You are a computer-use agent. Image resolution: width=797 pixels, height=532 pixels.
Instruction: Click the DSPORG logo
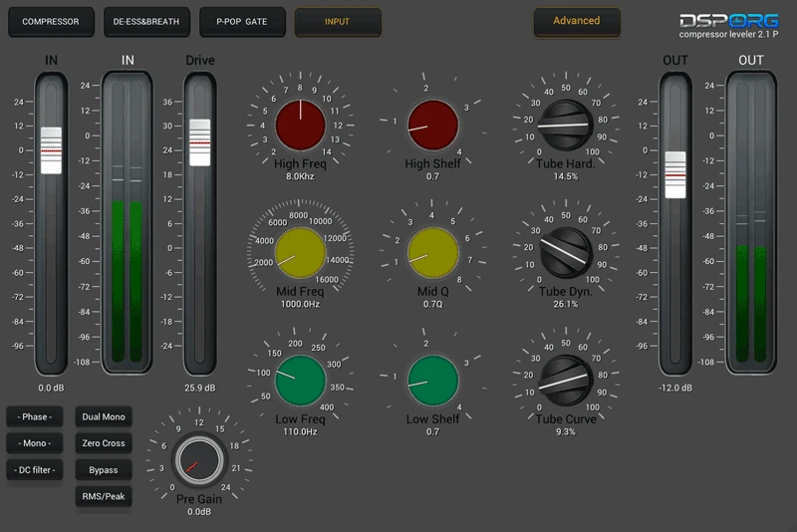[x=728, y=21]
